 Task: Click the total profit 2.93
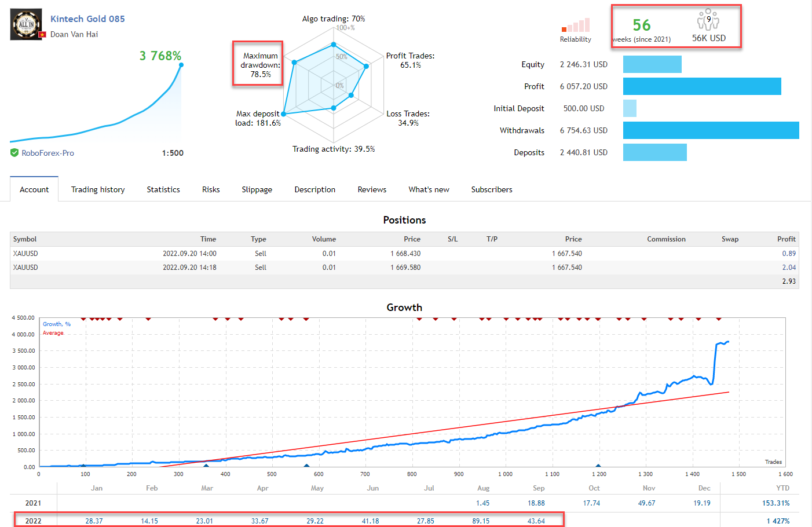[x=789, y=281]
